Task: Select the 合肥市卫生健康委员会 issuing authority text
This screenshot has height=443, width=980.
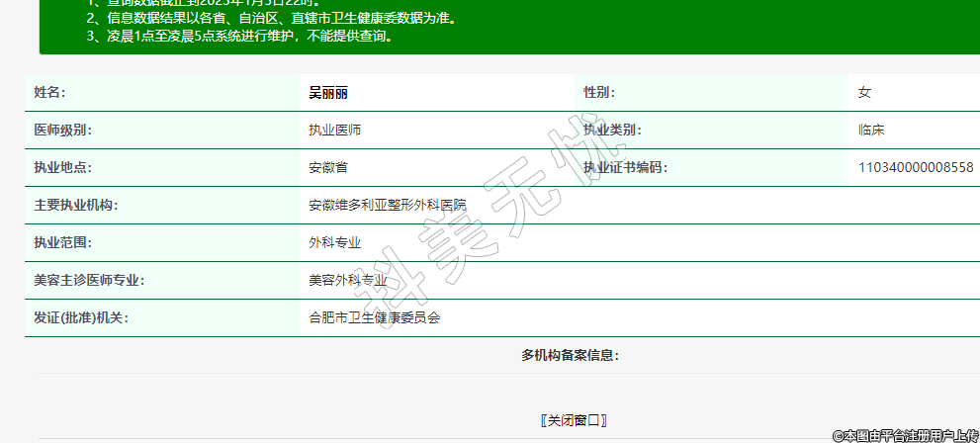Action: pos(374,317)
